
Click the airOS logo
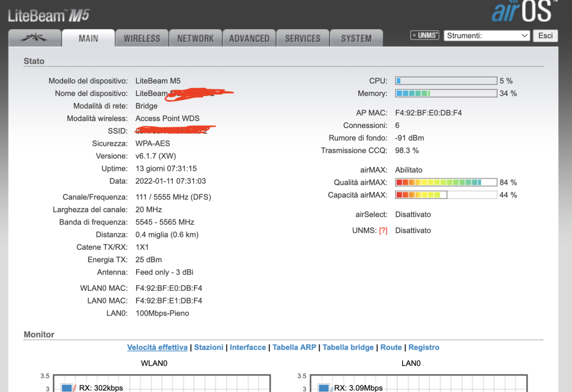[x=521, y=13]
